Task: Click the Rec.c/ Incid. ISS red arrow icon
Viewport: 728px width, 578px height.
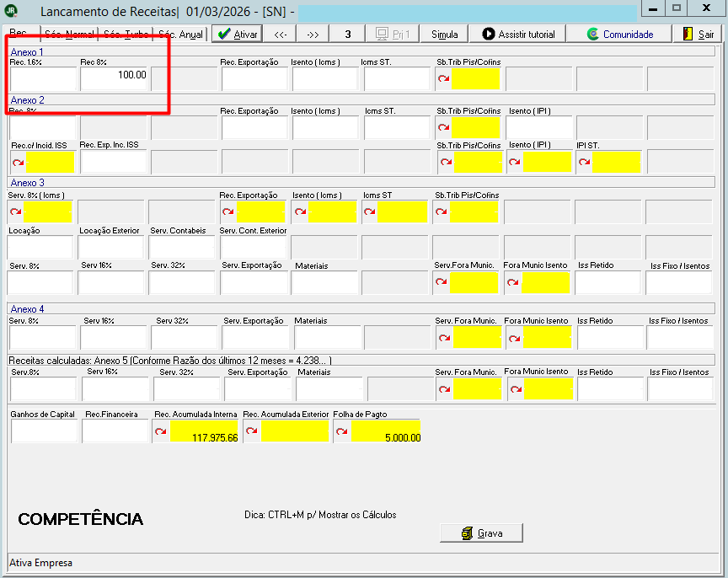Action: [19, 163]
